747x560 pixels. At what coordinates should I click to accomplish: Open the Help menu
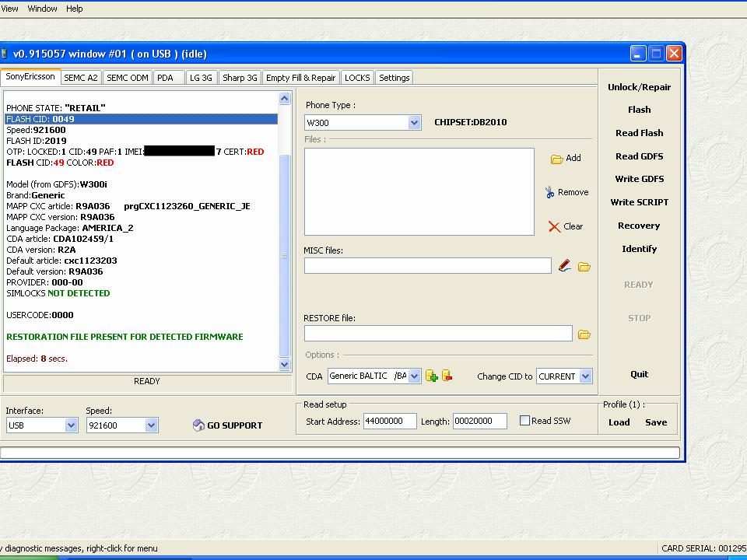[x=75, y=9]
